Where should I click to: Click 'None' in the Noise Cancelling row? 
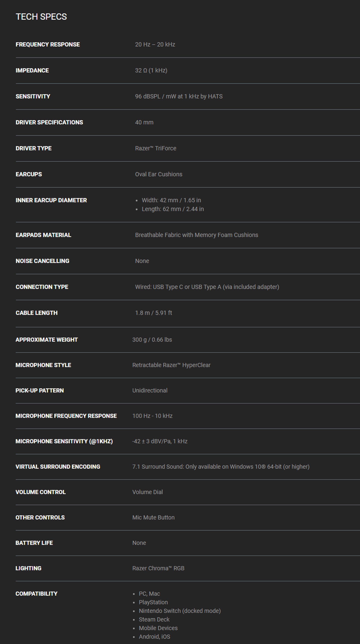click(x=142, y=261)
